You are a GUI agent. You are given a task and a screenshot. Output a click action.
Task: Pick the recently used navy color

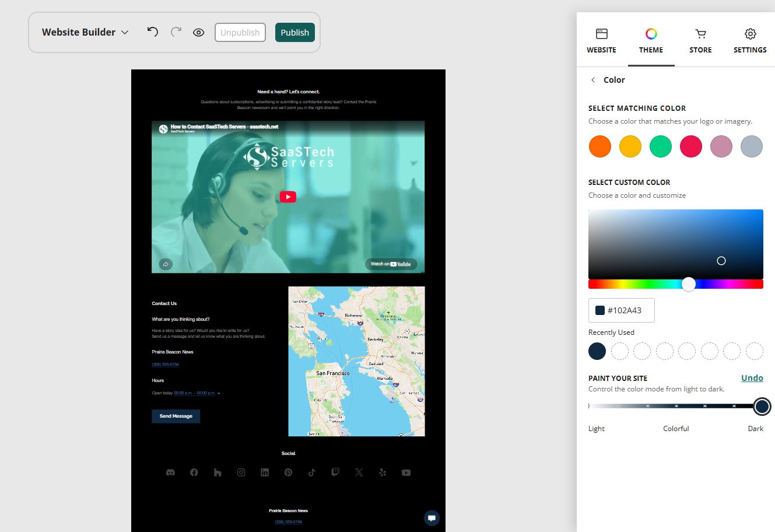[597, 351]
